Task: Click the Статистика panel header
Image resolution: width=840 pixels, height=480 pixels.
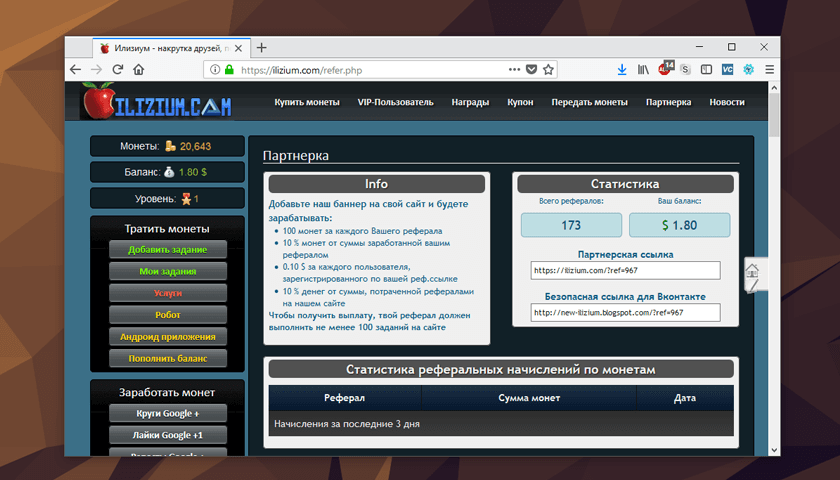Action: point(625,184)
